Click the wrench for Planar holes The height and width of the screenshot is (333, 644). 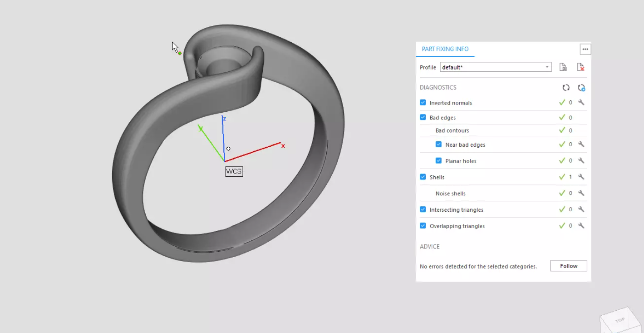(x=581, y=161)
